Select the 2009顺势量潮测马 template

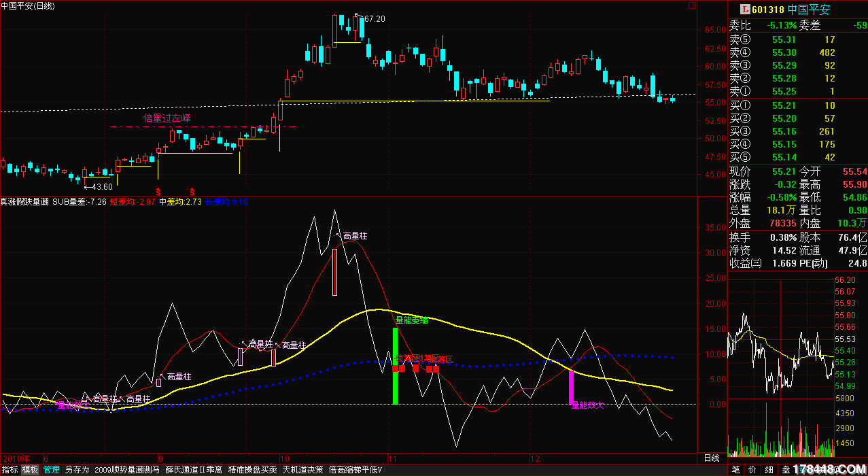[x=127, y=469]
